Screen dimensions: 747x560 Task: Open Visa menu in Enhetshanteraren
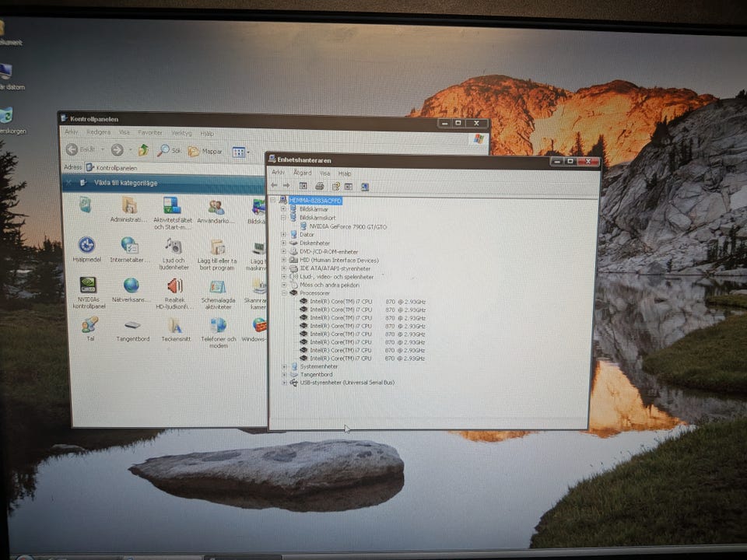[325, 173]
